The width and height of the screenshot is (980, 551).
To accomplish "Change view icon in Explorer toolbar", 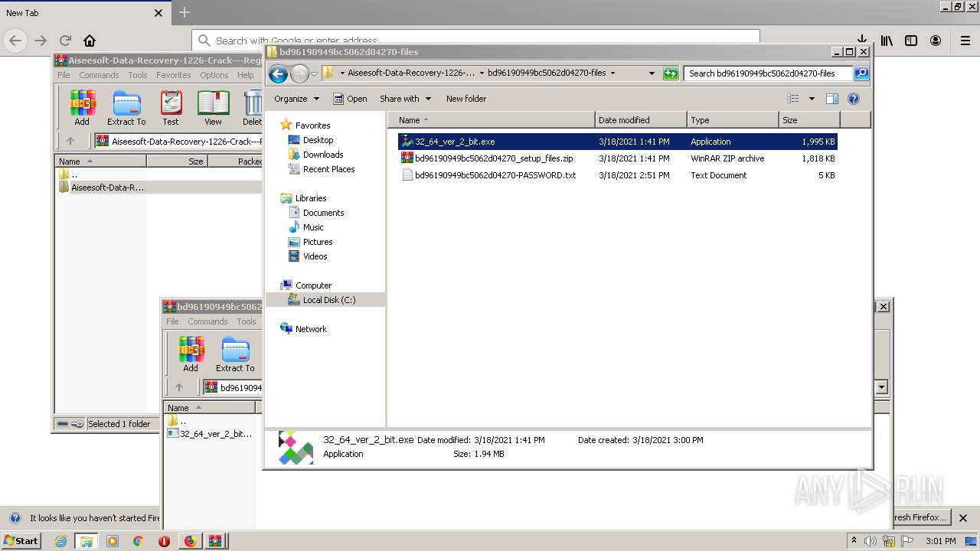I will pyautogui.click(x=793, y=99).
